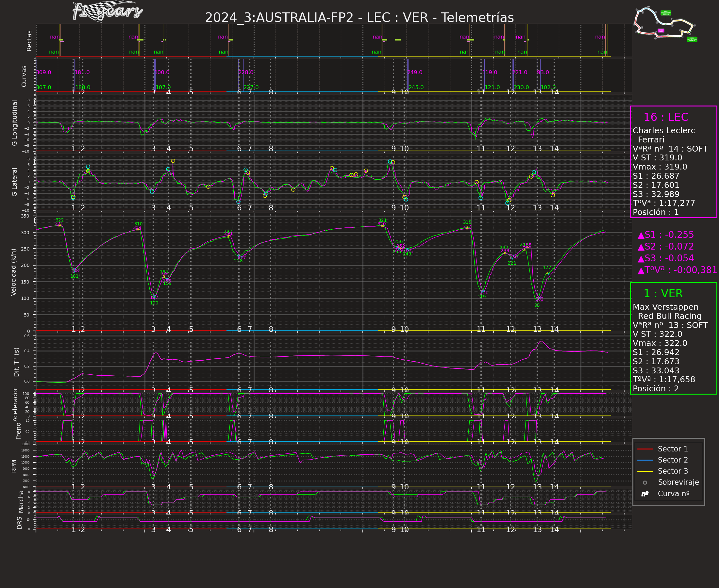Viewport: 719px width, 588px height.
Task: Click the Sobreviraje circle marker in legend
Action: 645,483
